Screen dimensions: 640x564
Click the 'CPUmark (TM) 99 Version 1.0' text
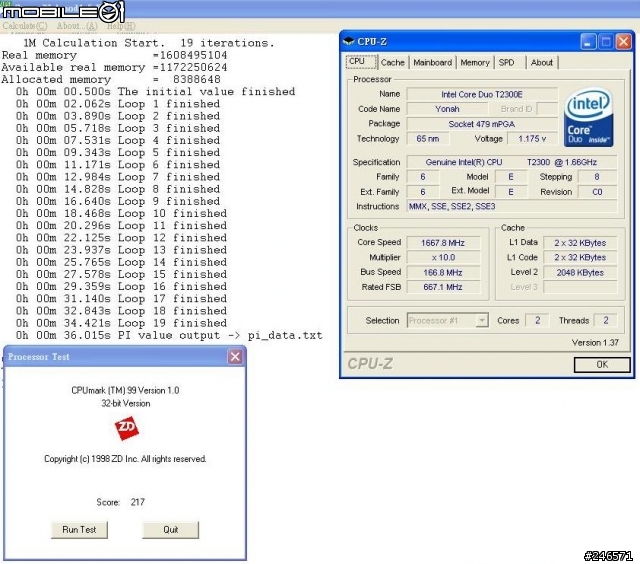coord(125,390)
